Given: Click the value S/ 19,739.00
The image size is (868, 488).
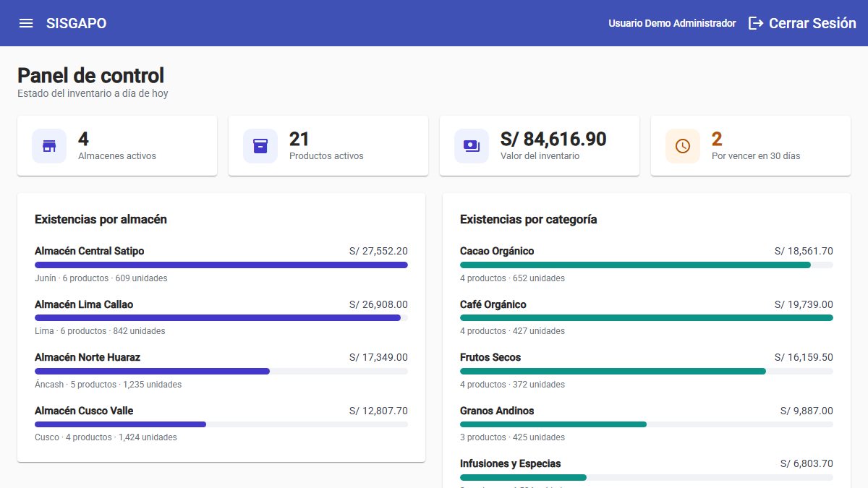Looking at the screenshot, I should [x=804, y=304].
